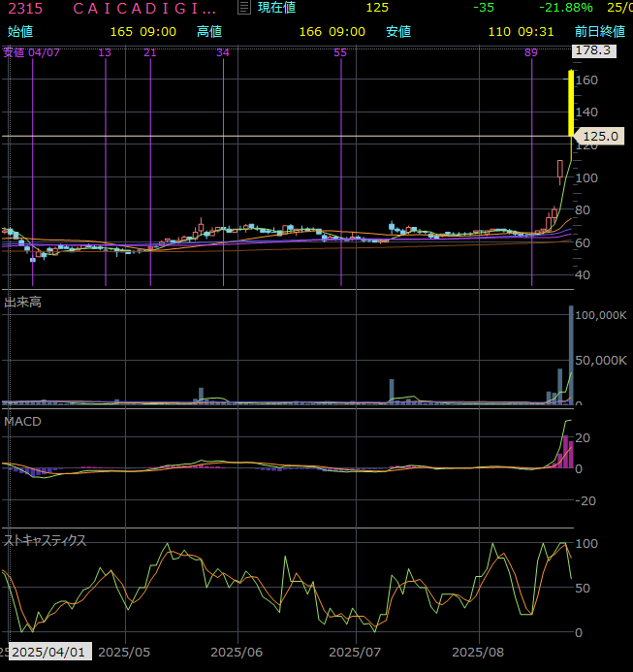Click the 安値 04/07 marker label
Image resolution: width=633 pixels, height=672 pixels.
(x=31, y=52)
